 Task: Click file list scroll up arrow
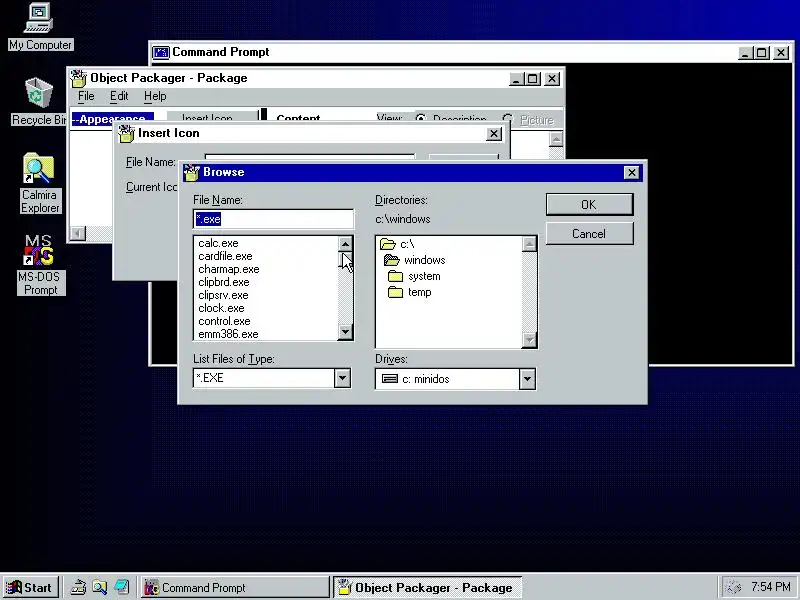click(x=345, y=244)
